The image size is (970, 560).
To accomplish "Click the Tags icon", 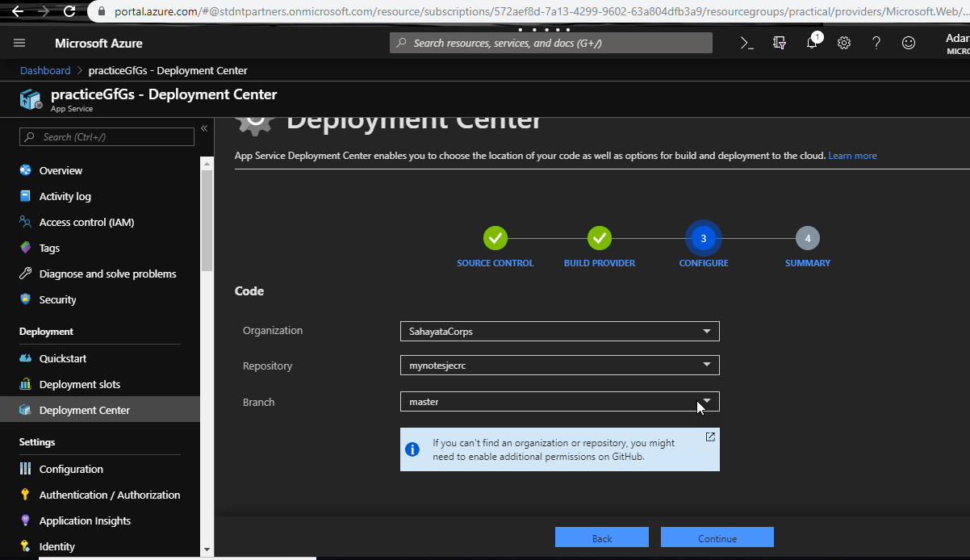I will tap(25, 248).
